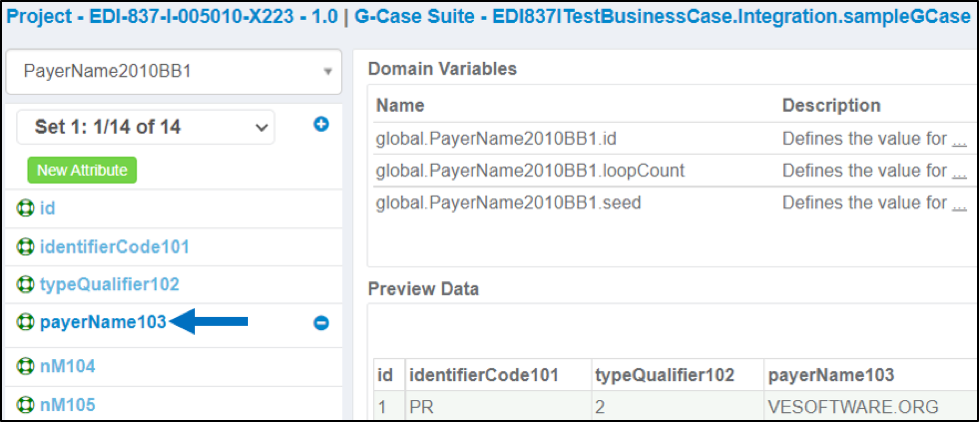Click the blue plus icon beside Set 1

(x=321, y=125)
